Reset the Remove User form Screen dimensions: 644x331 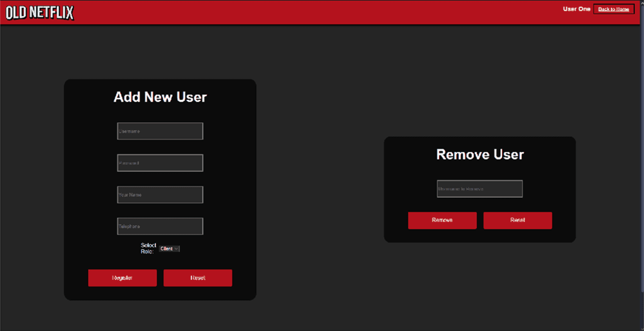pyautogui.click(x=518, y=220)
